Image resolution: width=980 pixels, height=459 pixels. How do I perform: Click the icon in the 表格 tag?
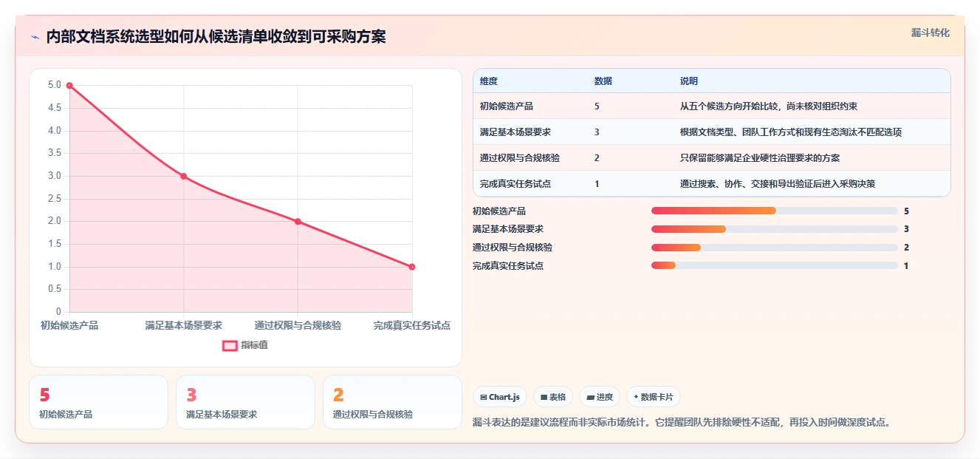544,398
